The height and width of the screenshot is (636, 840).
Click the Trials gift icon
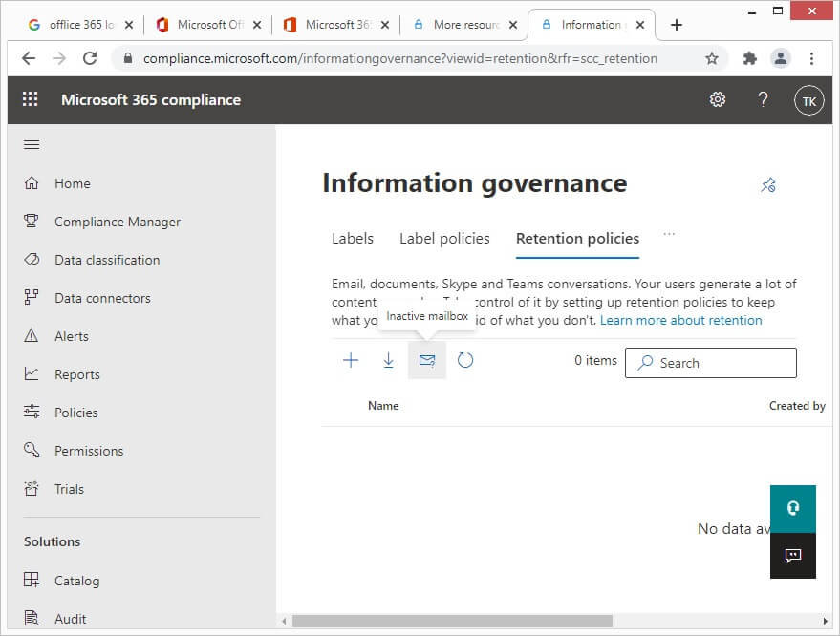(32, 488)
